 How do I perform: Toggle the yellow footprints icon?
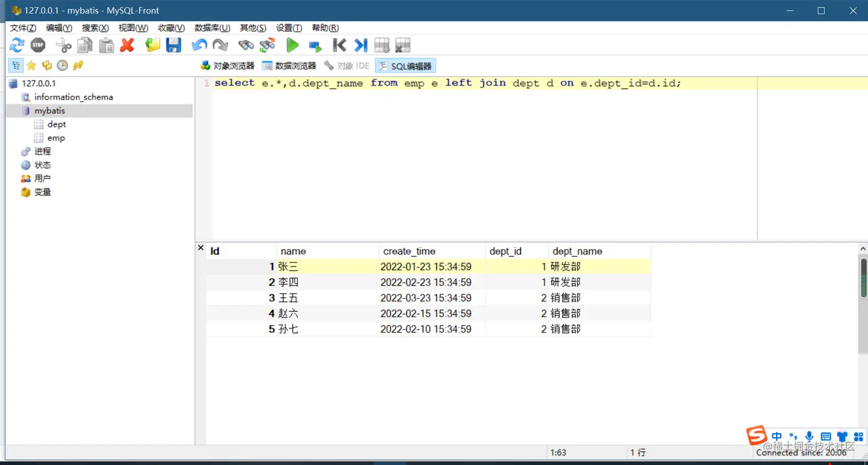78,65
